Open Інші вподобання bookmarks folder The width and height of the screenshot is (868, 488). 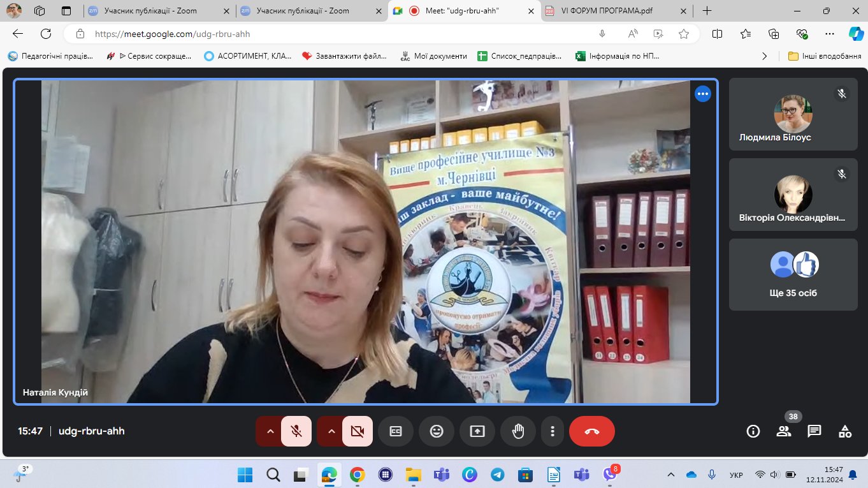coord(825,56)
